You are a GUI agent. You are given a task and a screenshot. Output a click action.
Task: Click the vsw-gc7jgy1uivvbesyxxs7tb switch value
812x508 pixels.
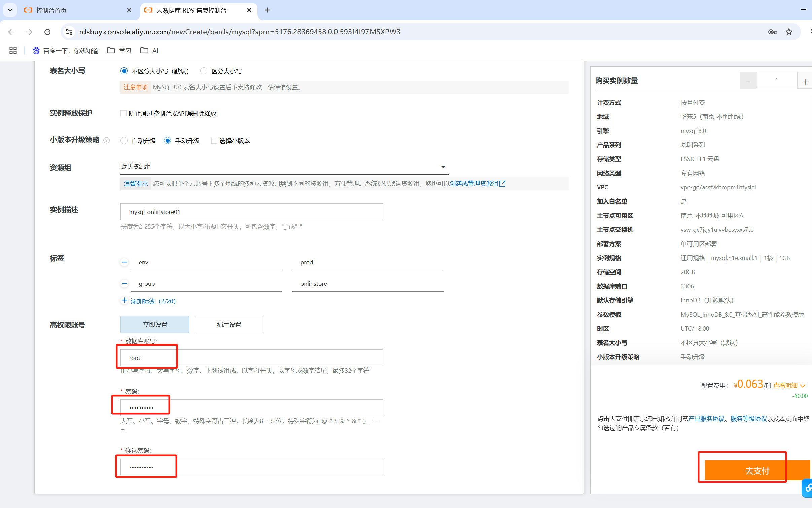coord(717,229)
